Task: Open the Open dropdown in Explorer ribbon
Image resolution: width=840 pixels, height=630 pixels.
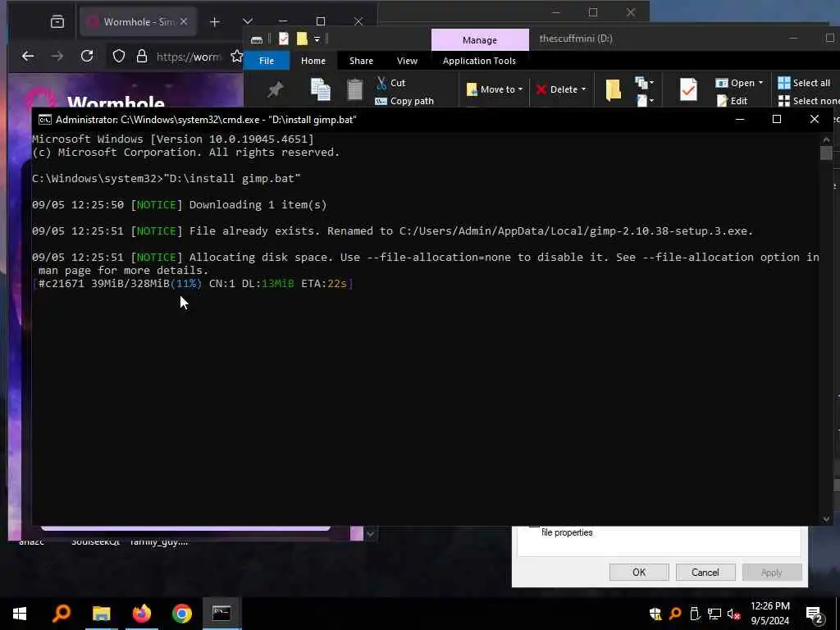Action: 739,83
